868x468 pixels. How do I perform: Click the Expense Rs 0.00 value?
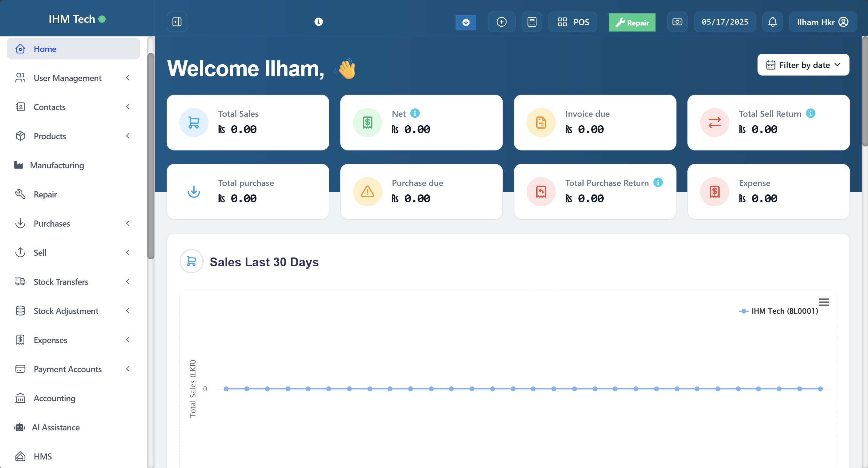758,199
